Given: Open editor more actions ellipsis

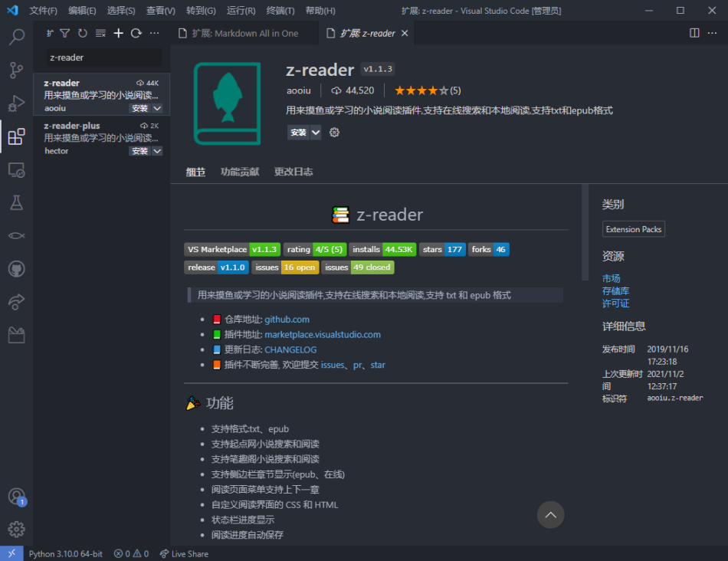Looking at the screenshot, I should click(x=712, y=33).
